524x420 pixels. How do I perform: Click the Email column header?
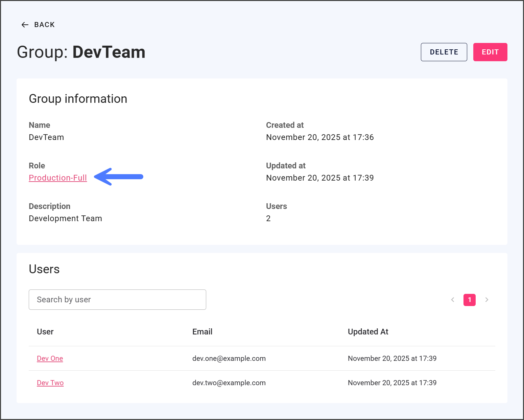click(x=202, y=332)
